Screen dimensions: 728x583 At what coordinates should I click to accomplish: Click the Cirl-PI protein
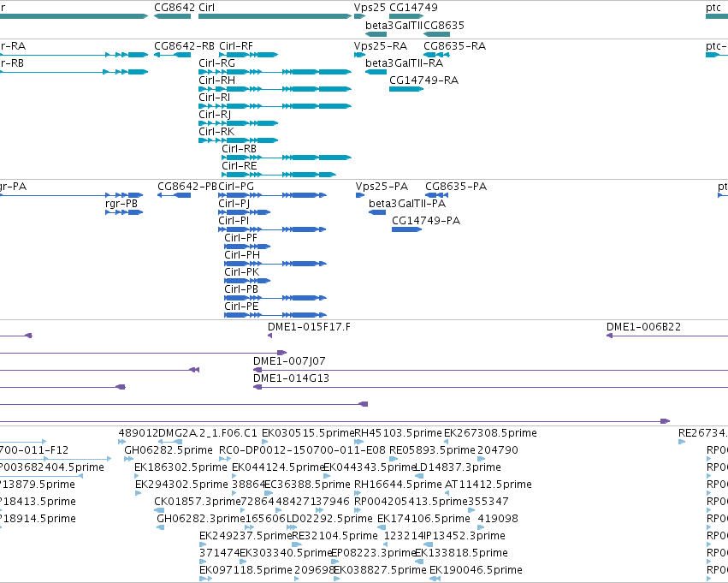tap(273, 229)
